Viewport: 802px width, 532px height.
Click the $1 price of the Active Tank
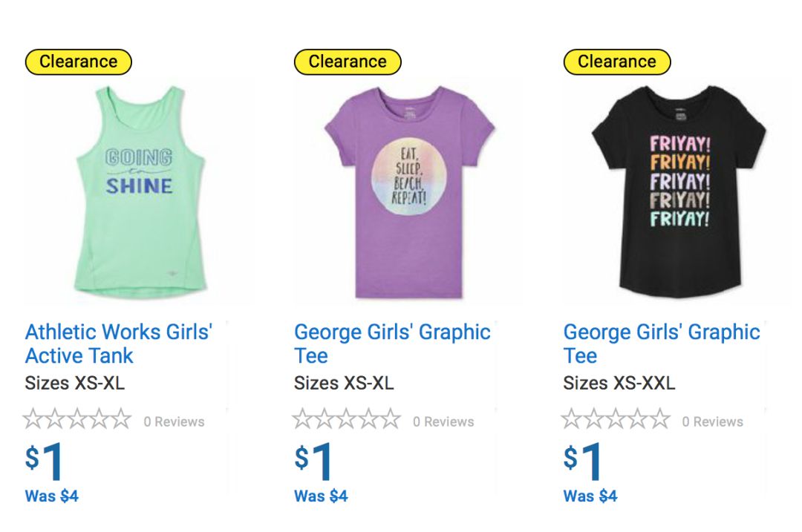click(x=45, y=462)
